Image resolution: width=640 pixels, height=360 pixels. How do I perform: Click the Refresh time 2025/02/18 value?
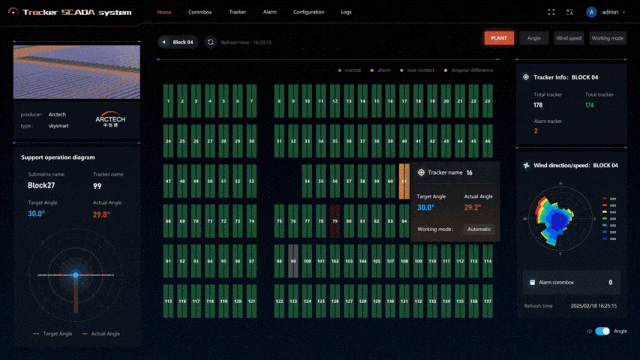coord(593,306)
